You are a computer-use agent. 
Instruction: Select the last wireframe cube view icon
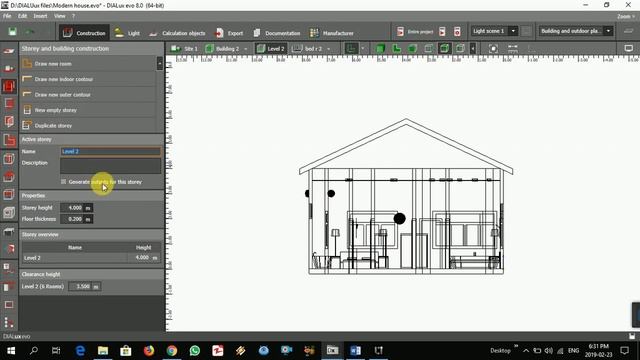pyautogui.click(x=460, y=49)
